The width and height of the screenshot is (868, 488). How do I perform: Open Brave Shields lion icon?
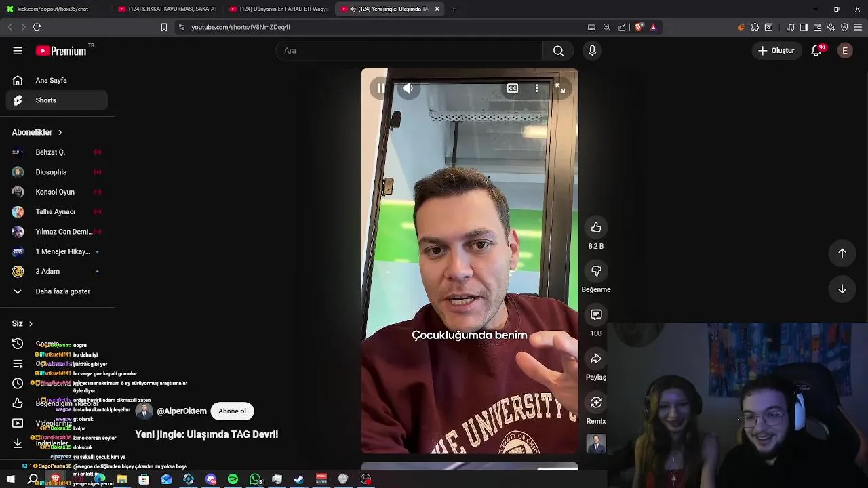point(638,27)
